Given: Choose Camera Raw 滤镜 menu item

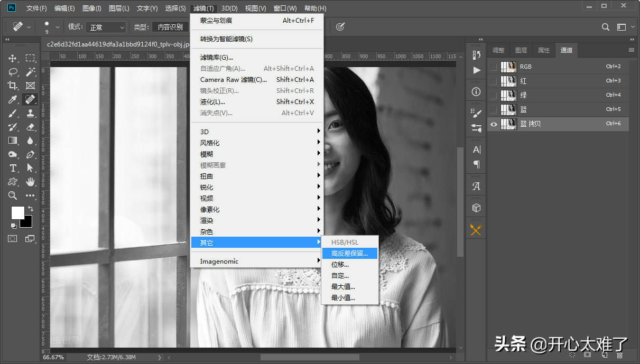Looking at the screenshot, I should (257, 79).
